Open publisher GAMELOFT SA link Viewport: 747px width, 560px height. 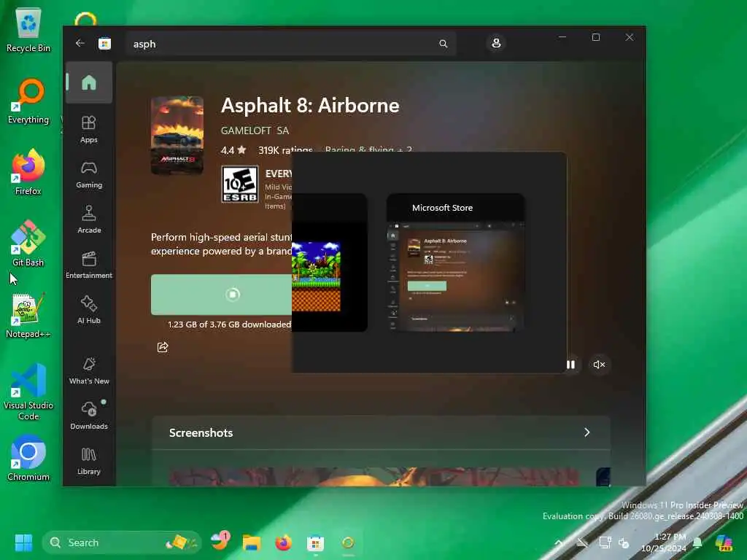click(x=255, y=131)
